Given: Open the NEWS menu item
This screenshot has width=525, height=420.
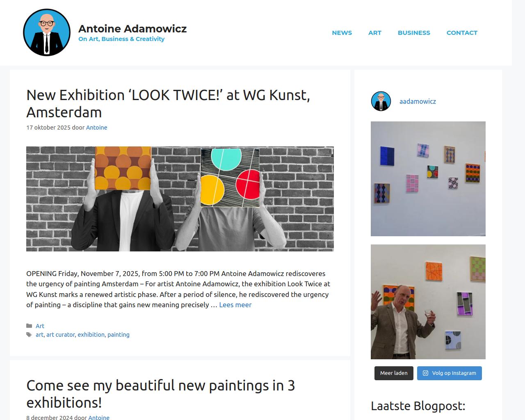Looking at the screenshot, I should (342, 33).
